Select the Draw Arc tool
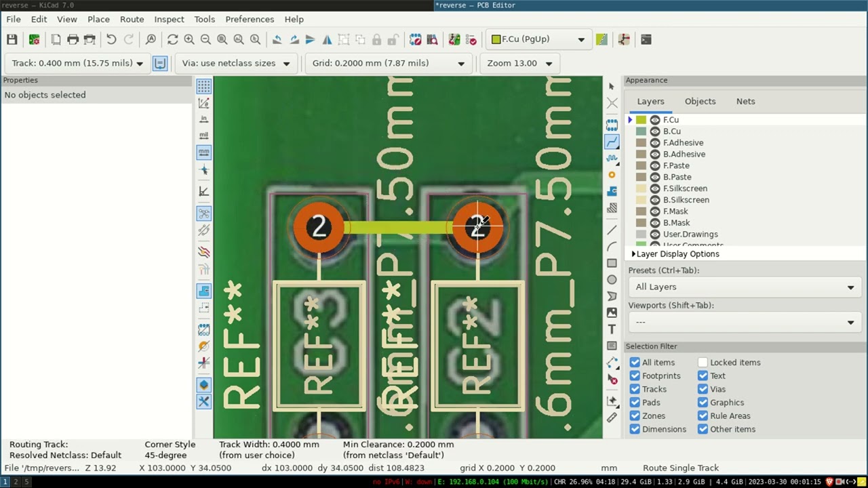The image size is (868, 488). [x=612, y=247]
